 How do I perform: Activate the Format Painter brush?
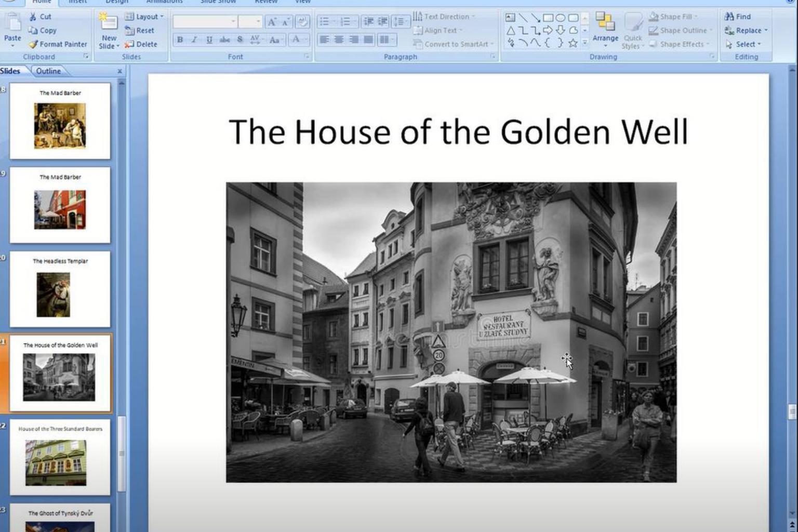[x=58, y=44]
